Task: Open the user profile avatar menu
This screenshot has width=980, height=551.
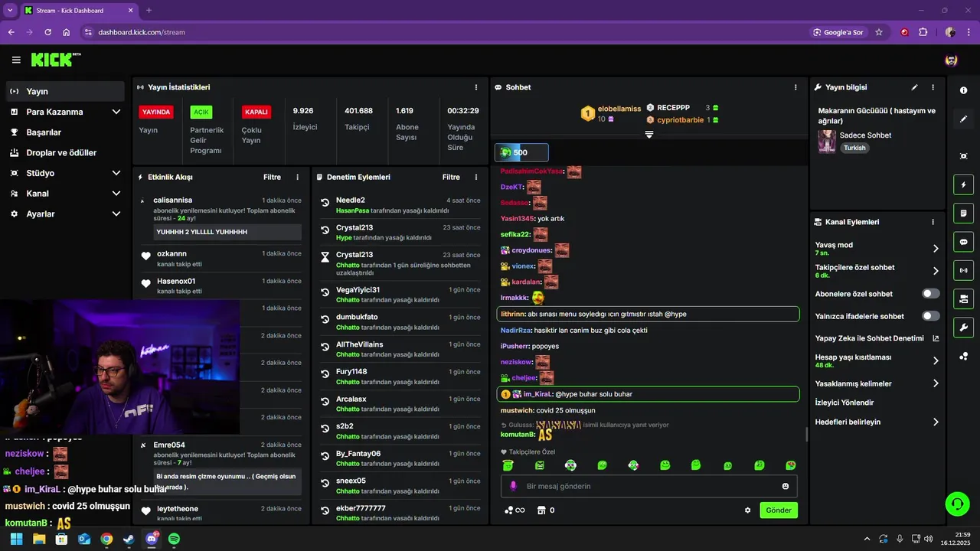Action: click(x=951, y=60)
